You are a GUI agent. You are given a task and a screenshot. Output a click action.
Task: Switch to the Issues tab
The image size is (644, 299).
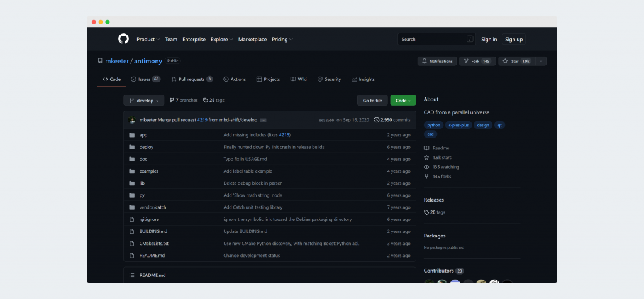(145, 79)
